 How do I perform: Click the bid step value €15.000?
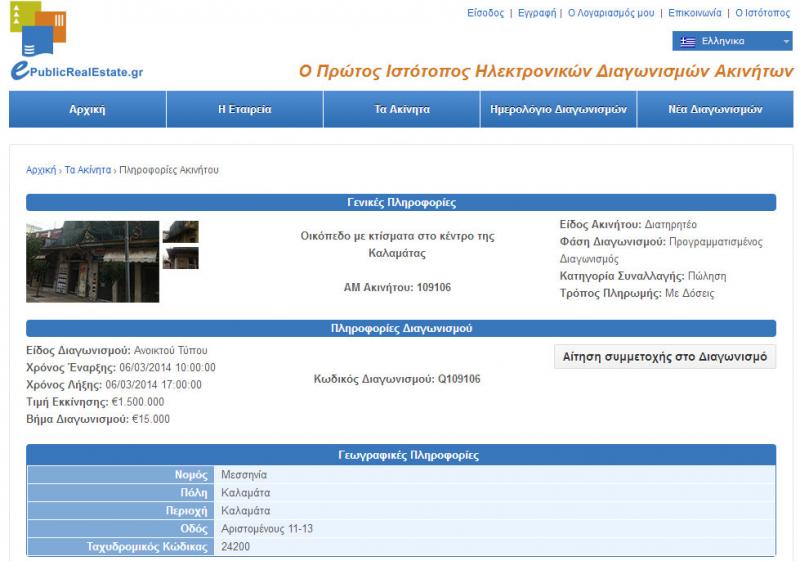(151, 419)
